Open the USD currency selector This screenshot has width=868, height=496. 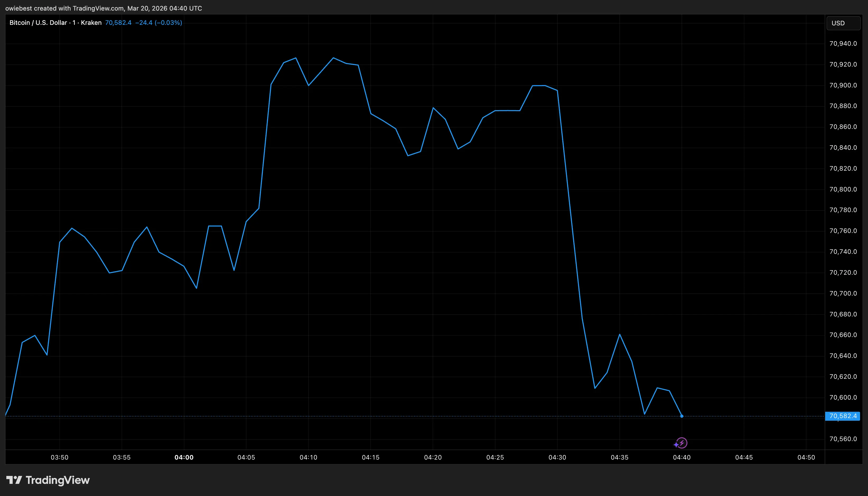pyautogui.click(x=843, y=23)
